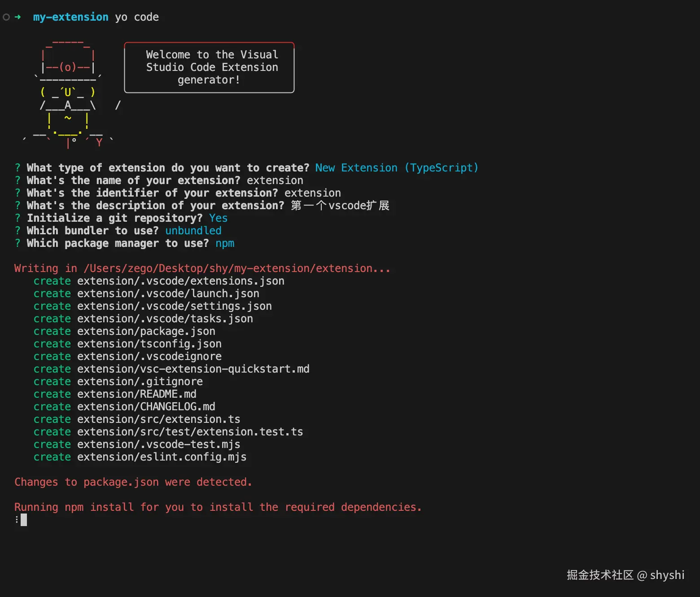Click the my-extension directory name in prompt
Image resolution: width=700 pixels, height=597 pixels.
[70, 17]
